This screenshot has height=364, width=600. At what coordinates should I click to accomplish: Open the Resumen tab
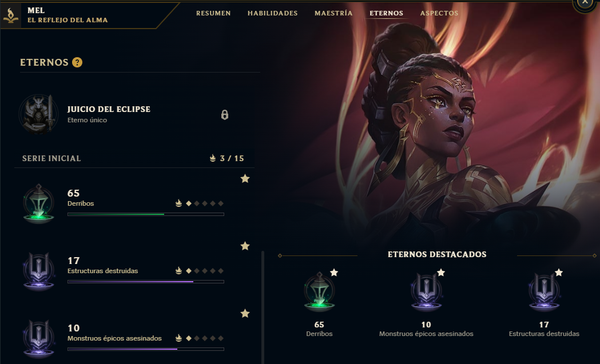pos(213,13)
